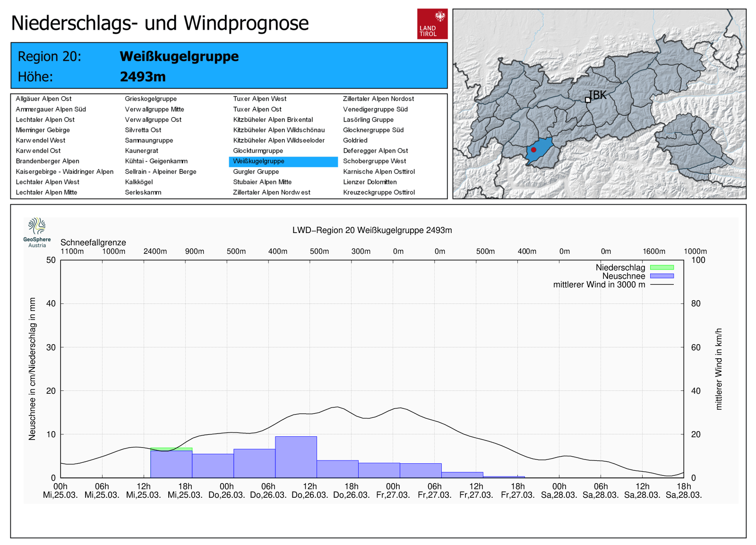Click the Land Tirol logo
The height and width of the screenshot is (545, 756).
432,24
